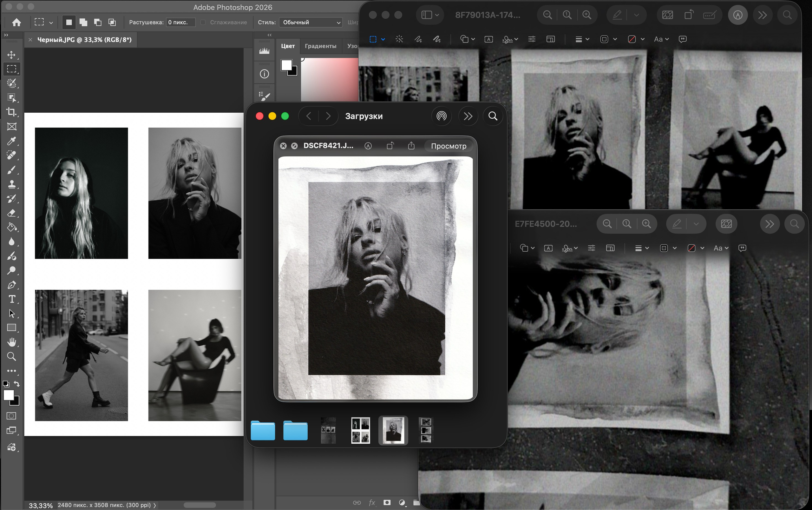The width and height of the screenshot is (812, 510).
Task: Select the Eyedropper tool
Action: tap(11, 141)
